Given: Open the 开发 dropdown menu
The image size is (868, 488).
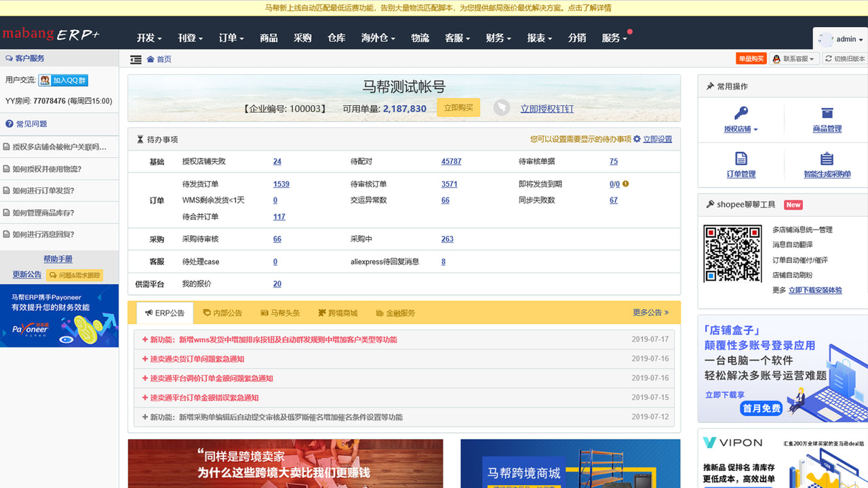Looking at the screenshot, I should coord(149,38).
